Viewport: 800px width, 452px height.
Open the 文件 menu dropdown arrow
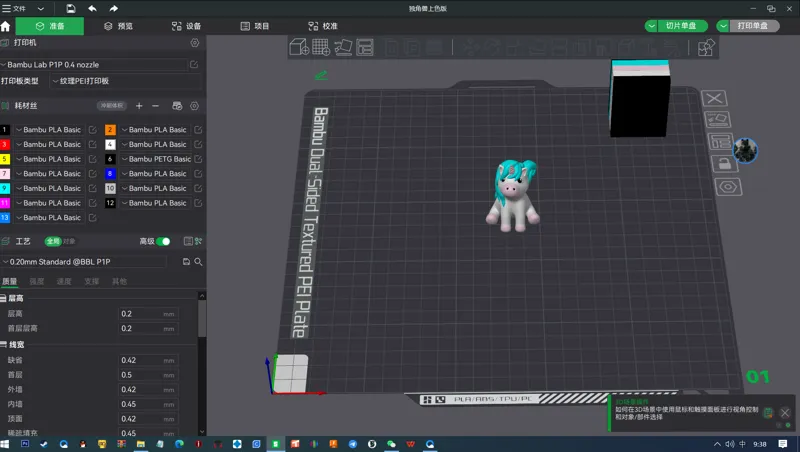coord(41,9)
